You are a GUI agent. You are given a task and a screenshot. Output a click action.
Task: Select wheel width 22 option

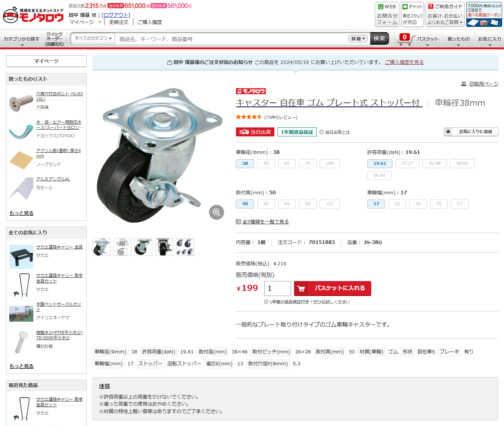coord(397,204)
